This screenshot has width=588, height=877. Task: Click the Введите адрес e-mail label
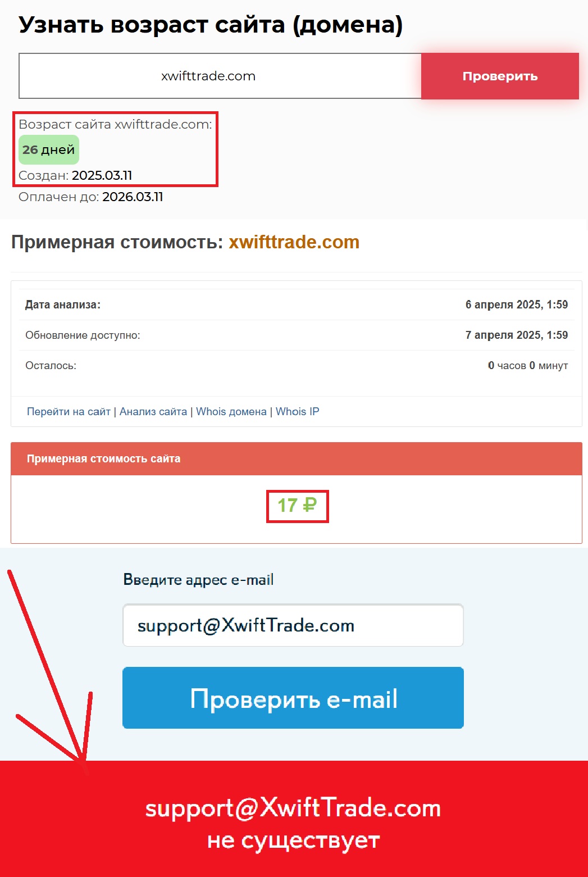pos(198,580)
